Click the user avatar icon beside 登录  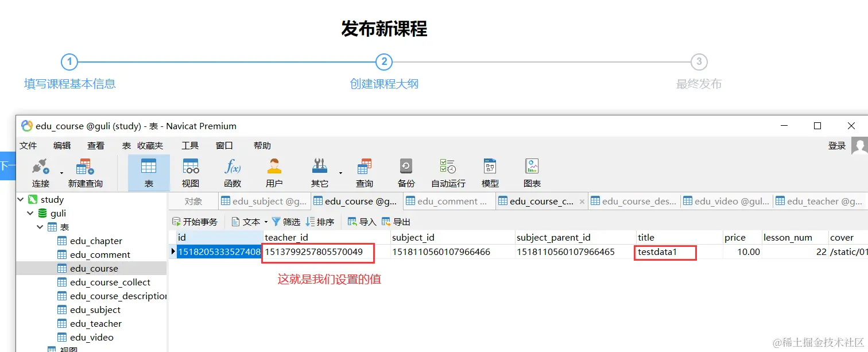(859, 146)
